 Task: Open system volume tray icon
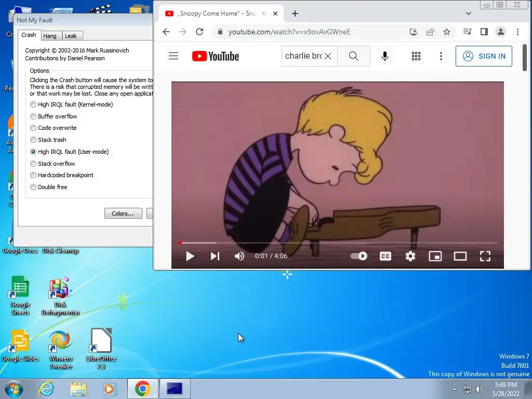[x=480, y=389]
